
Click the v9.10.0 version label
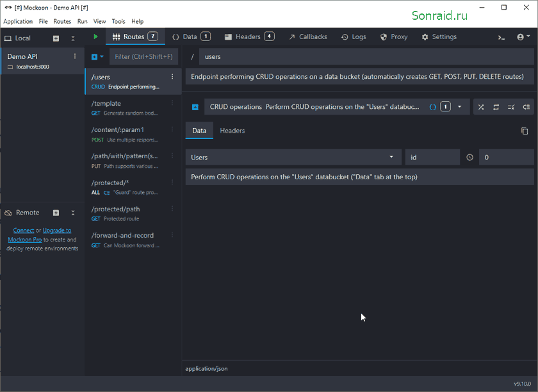pos(522,384)
